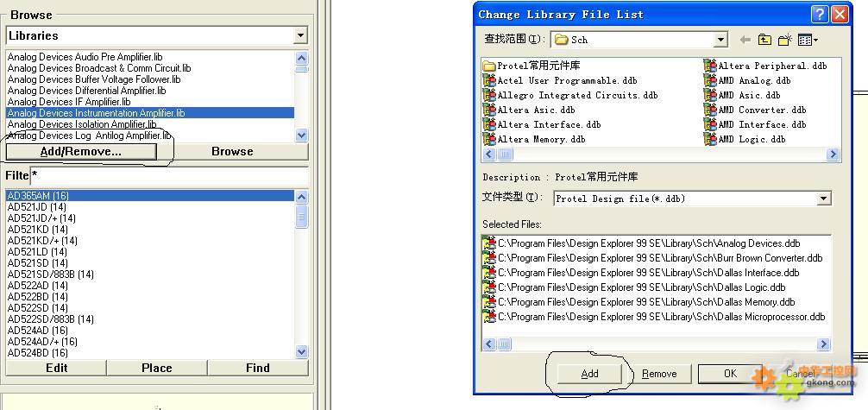Select component AD521JD (14)

(37, 207)
